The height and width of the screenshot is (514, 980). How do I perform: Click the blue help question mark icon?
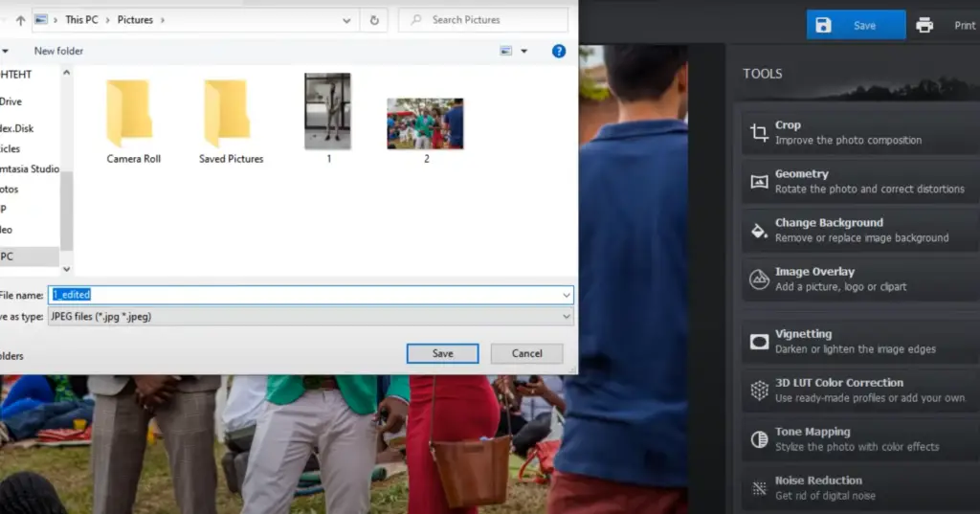point(559,51)
